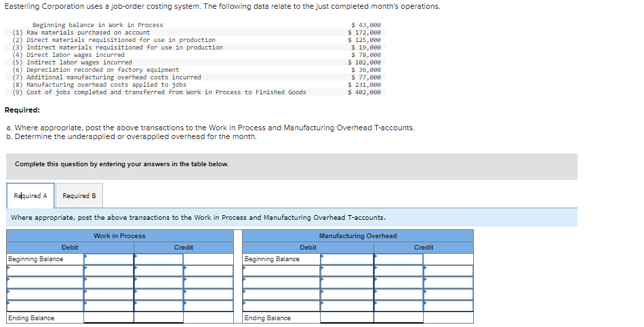
Task: Open last Manufacturing Overhead credit label dropdown
Action: tap(399, 306)
